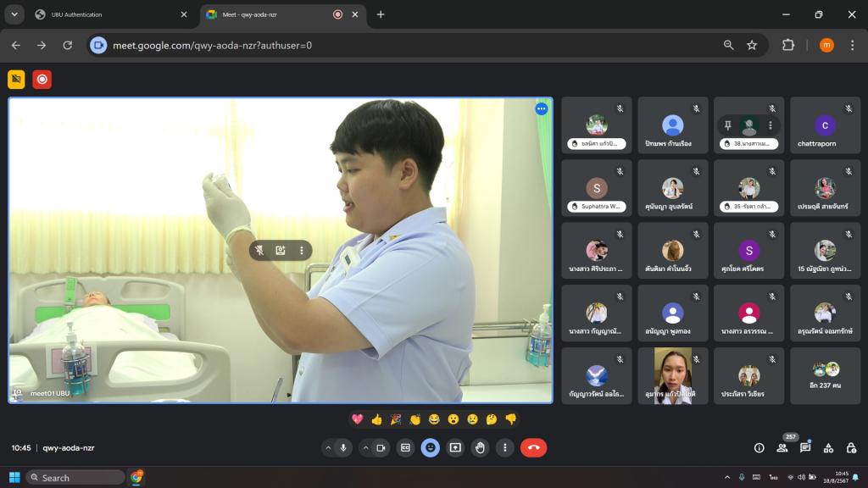The height and width of the screenshot is (488, 868).
Task: Expand video settings arrow beside camera
Action: pos(365,448)
